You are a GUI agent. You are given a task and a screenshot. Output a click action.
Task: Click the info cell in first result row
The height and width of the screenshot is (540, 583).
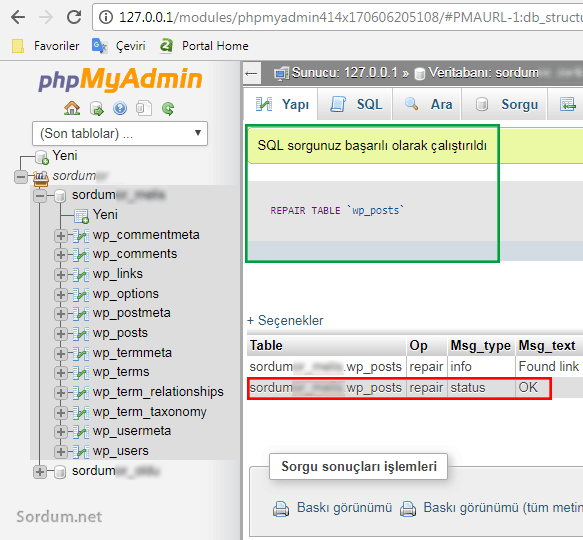(481, 367)
